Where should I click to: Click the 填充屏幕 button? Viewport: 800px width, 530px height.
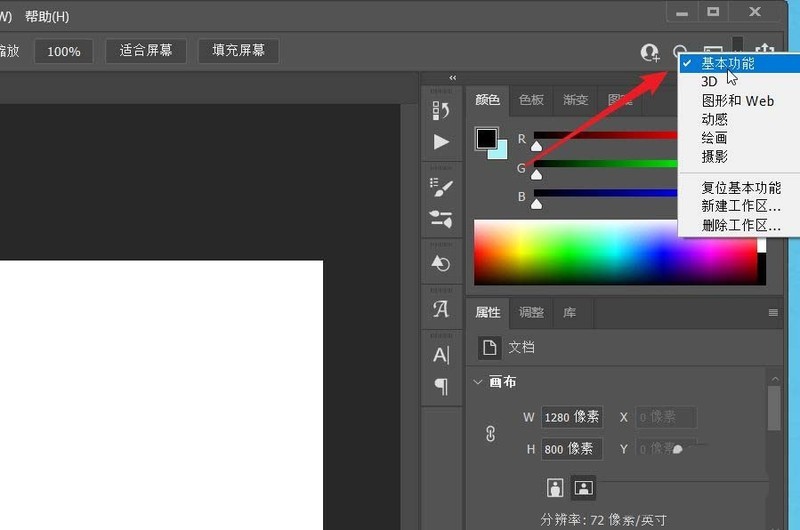click(x=238, y=51)
